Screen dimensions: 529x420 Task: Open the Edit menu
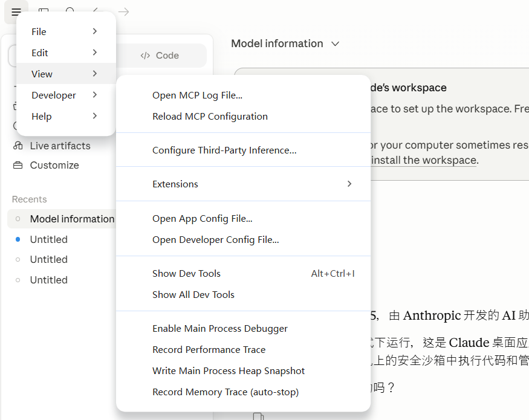(66, 53)
